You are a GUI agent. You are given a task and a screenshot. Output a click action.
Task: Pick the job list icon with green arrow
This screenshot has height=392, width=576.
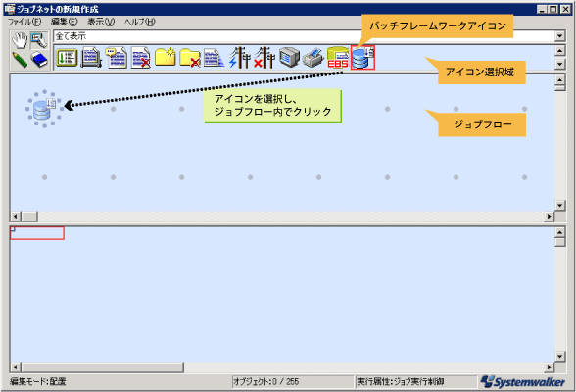(67, 58)
